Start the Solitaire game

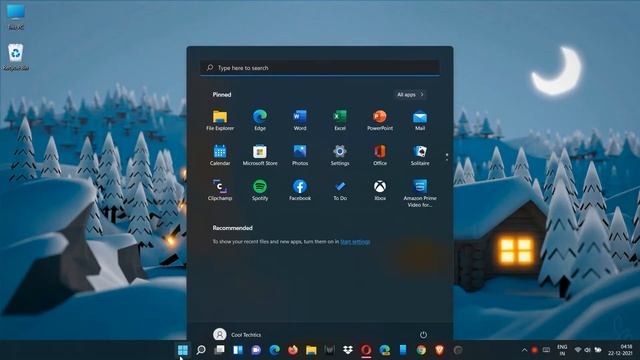[x=420, y=155]
